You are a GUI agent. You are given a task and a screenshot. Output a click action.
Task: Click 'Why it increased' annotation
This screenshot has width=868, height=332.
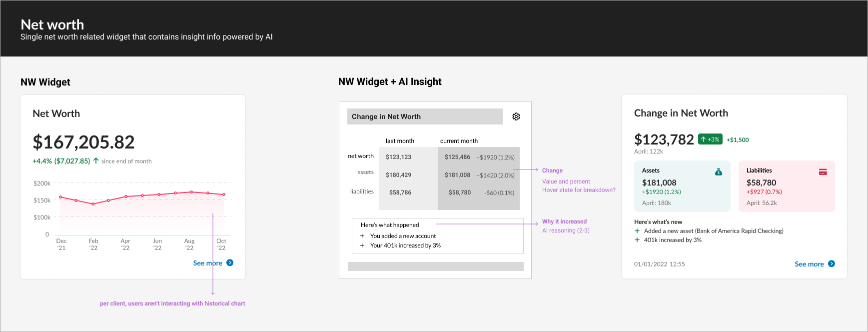point(564,221)
